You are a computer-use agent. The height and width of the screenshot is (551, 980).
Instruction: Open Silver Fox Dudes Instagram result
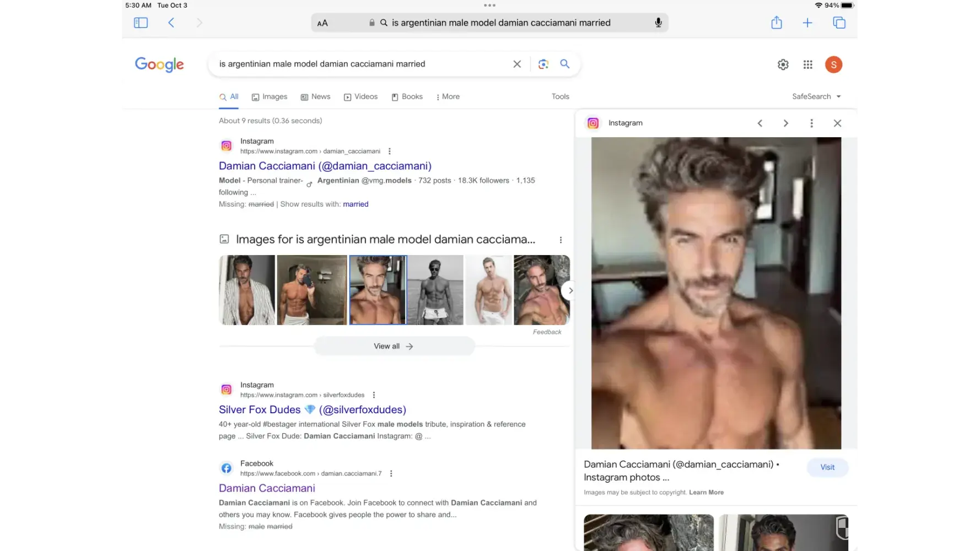click(x=312, y=409)
